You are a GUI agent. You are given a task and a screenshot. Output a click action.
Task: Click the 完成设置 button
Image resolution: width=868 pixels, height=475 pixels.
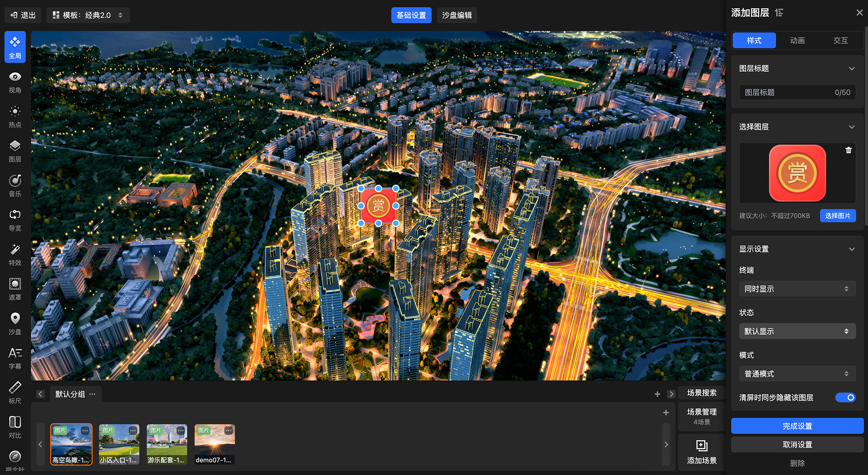point(797,426)
